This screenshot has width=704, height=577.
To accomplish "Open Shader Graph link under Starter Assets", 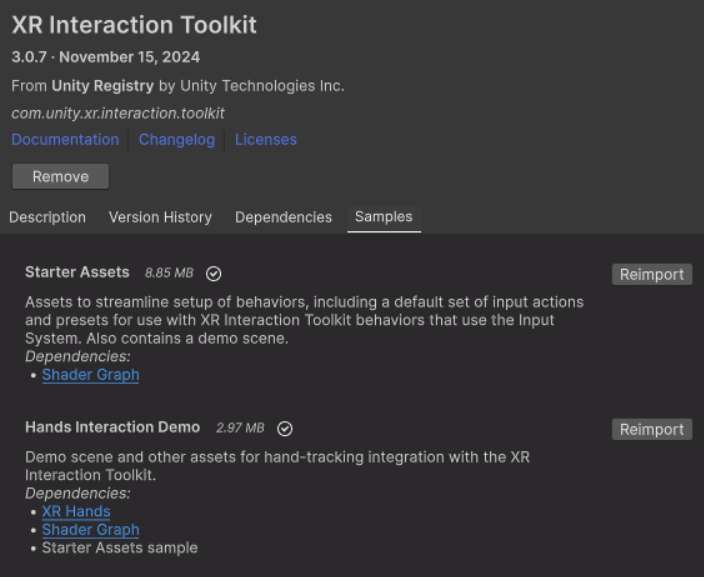I will point(90,375).
